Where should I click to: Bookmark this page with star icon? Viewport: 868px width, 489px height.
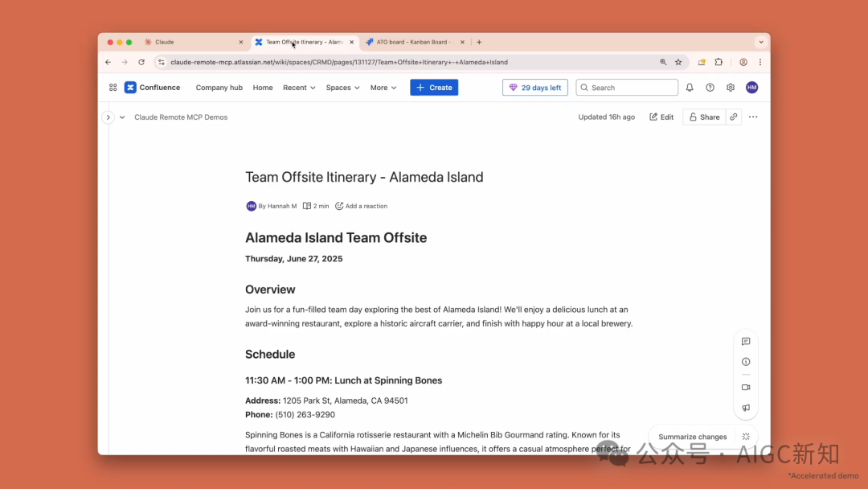pos(678,62)
